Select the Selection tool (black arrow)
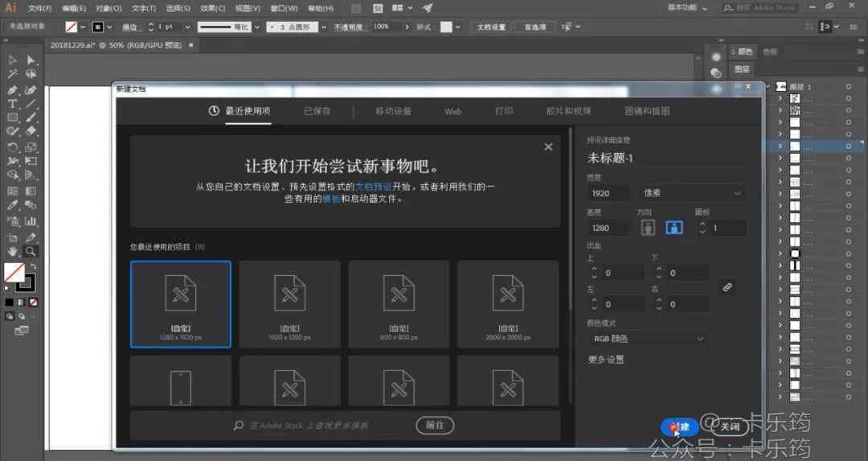Viewport: 868px width, 461px height. [13, 60]
